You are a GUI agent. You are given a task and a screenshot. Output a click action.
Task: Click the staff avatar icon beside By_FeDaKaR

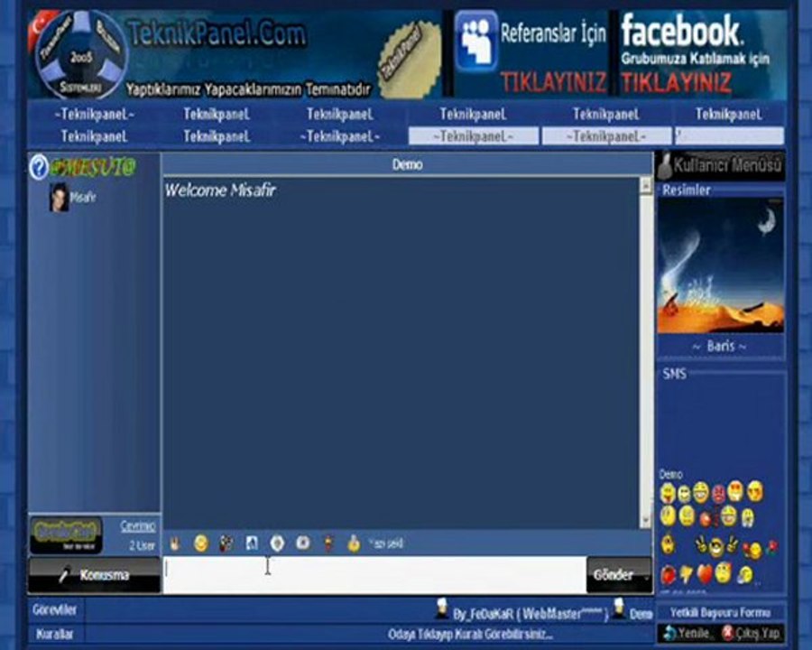tap(442, 608)
